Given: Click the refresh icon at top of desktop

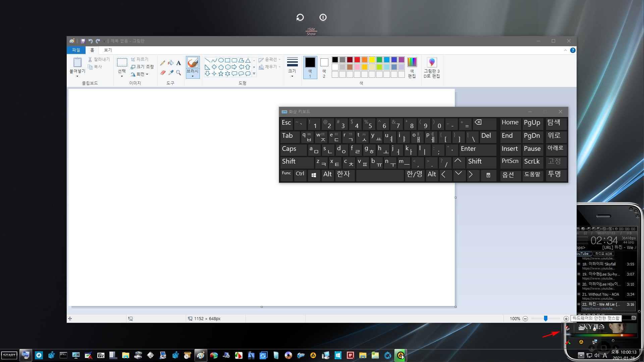Looking at the screenshot, I should [x=300, y=17].
